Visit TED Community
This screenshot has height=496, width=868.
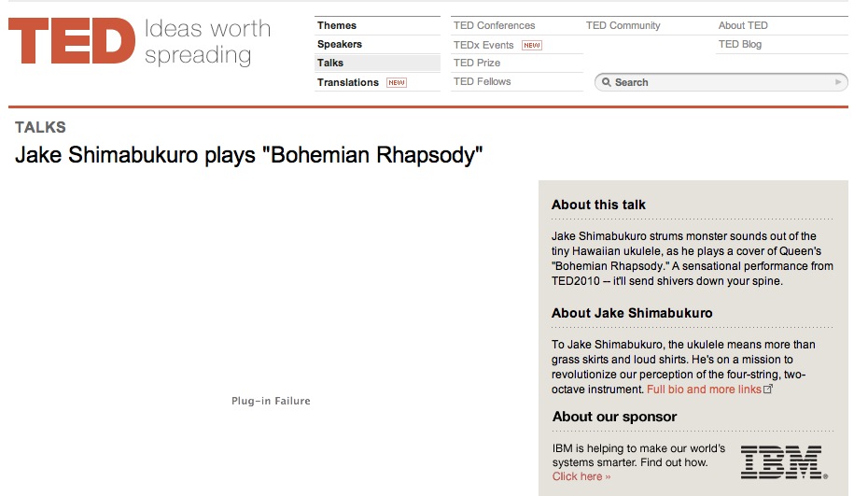pyautogui.click(x=623, y=25)
